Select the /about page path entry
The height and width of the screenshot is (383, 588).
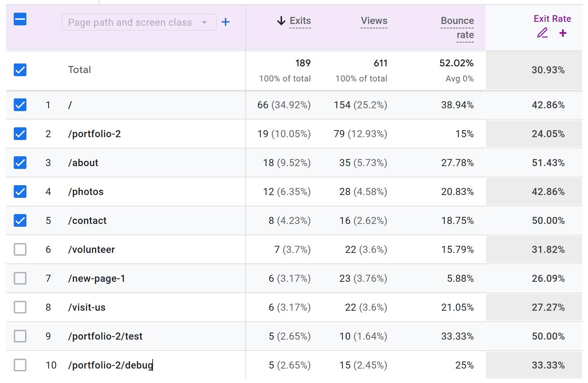(x=83, y=163)
